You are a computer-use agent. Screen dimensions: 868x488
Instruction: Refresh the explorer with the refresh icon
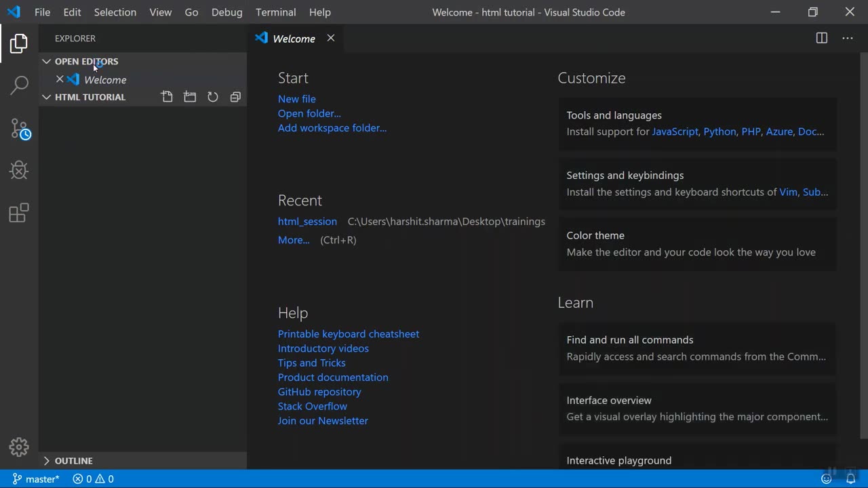point(213,97)
